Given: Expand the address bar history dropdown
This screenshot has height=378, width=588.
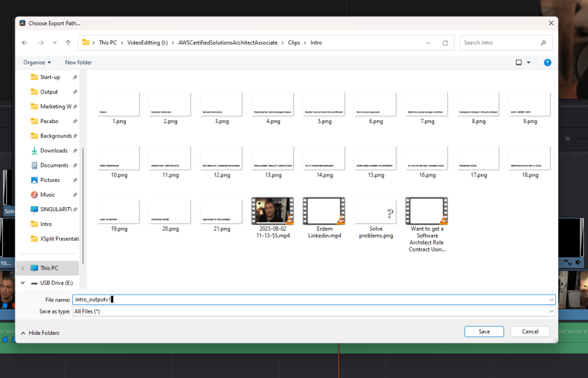Looking at the screenshot, I should click(428, 43).
